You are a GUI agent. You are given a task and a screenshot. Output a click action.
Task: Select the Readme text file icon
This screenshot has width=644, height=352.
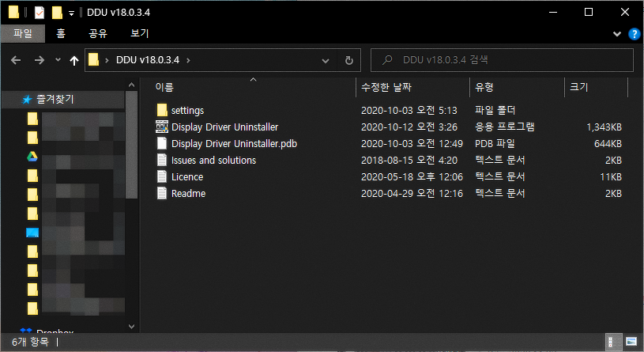162,193
